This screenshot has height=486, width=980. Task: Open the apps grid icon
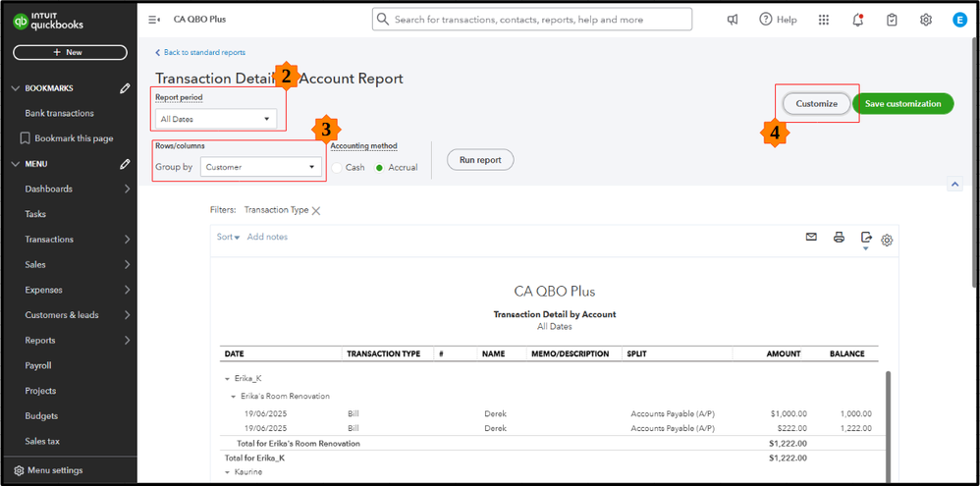point(824,20)
